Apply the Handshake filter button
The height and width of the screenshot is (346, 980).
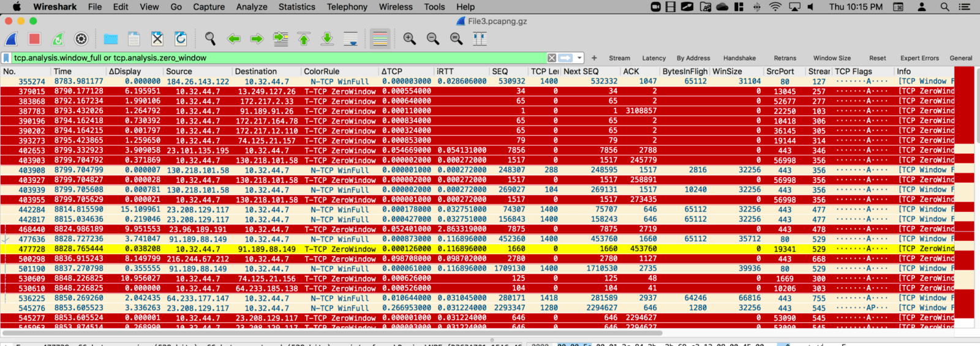(739, 58)
